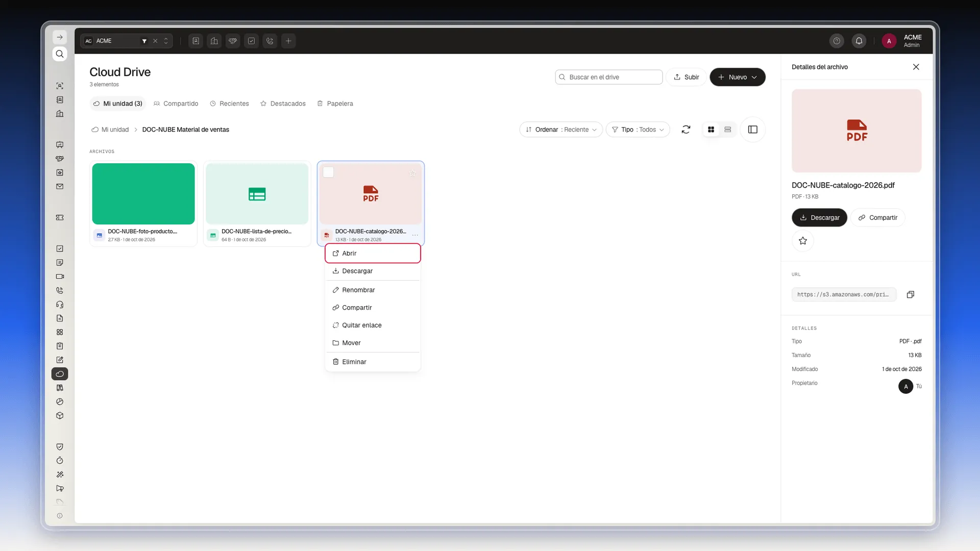Screen dimensions: 980x551
Task: Click the refresh icon in the drive toolbar
Action: click(686, 130)
